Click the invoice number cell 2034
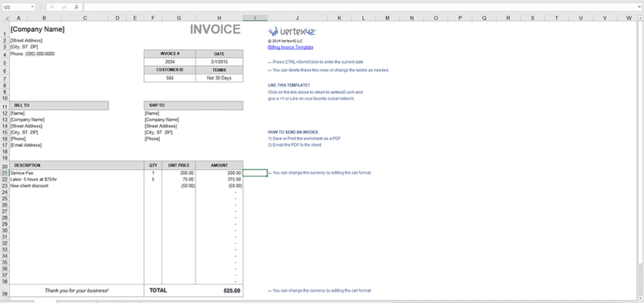This screenshot has width=644, height=303. click(170, 61)
